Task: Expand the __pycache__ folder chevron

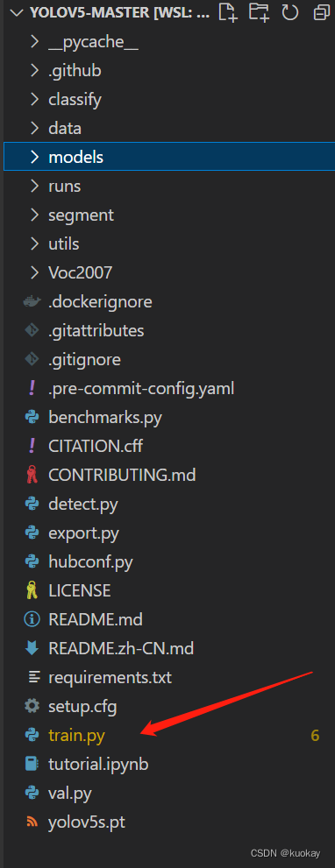Action: [34, 42]
